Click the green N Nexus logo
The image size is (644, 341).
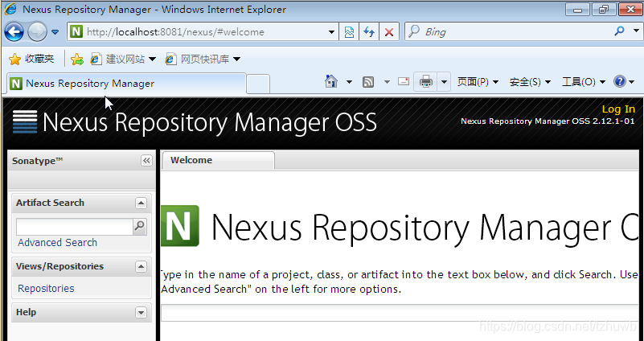pos(180,226)
